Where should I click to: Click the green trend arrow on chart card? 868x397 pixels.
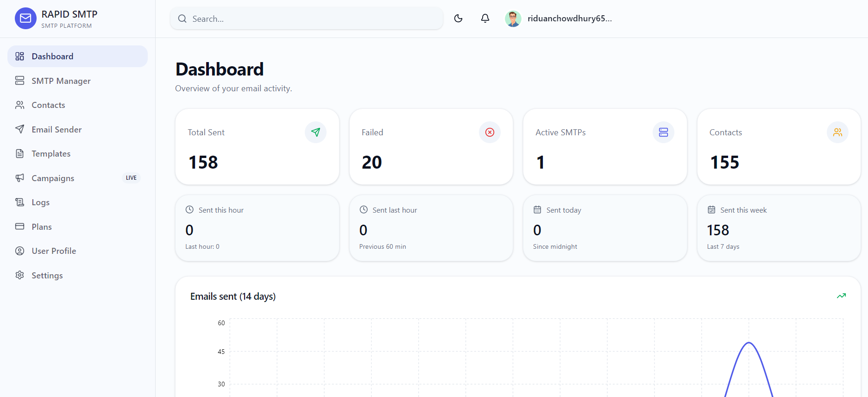pyautogui.click(x=842, y=296)
